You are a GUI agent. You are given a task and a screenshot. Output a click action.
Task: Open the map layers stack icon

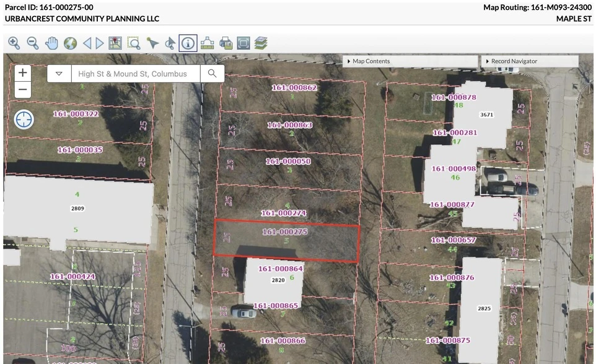(x=261, y=43)
